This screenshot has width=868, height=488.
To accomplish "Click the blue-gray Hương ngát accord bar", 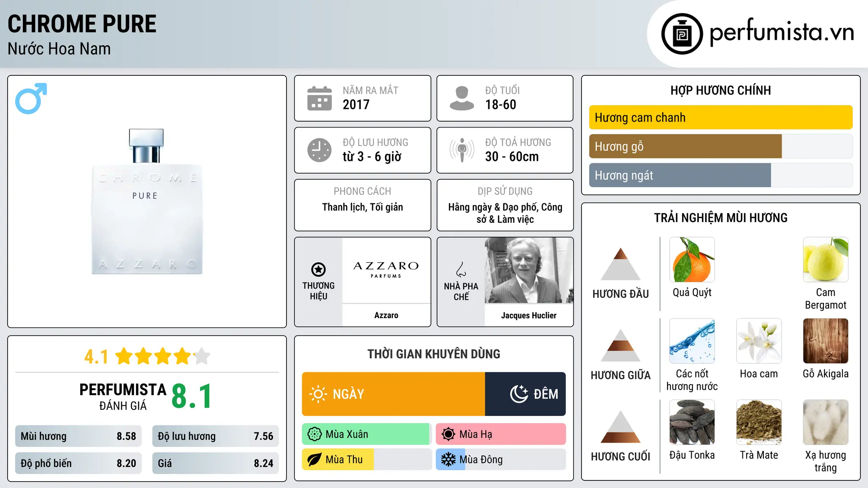I will pyautogui.click(x=680, y=175).
